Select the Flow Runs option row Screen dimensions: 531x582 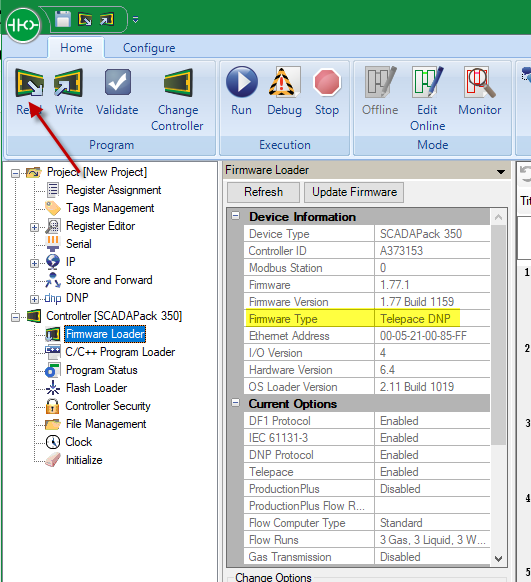point(367,540)
